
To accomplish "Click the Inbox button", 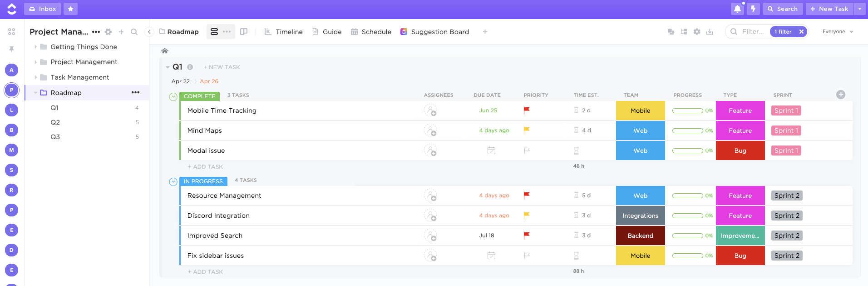I will tap(43, 9).
